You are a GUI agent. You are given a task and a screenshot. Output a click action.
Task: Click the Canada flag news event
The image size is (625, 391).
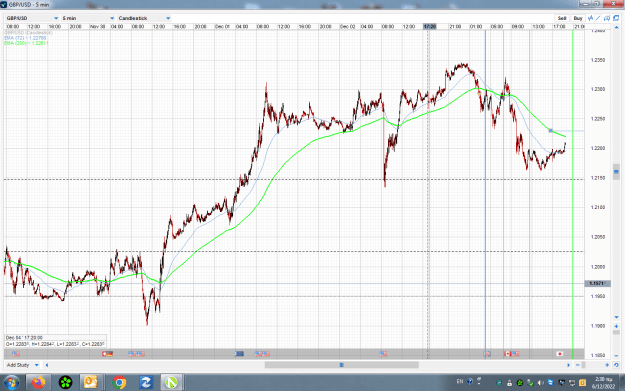coord(508,354)
